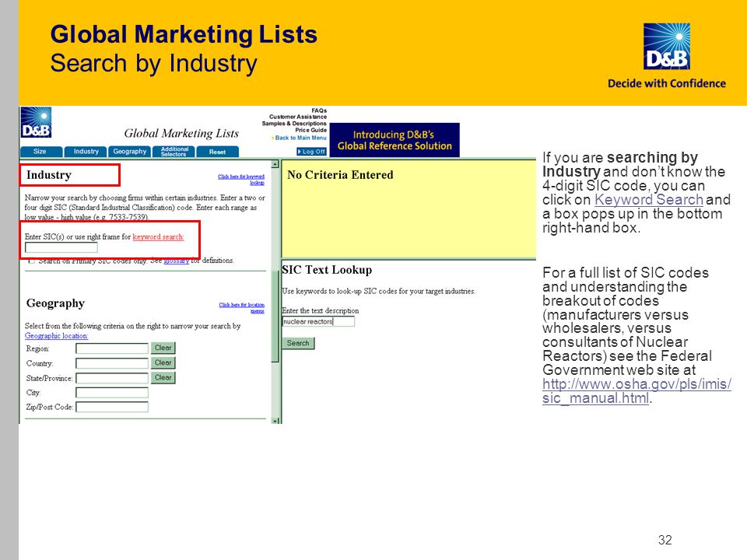Clear the State/Province field
747x560 pixels.
163,378
